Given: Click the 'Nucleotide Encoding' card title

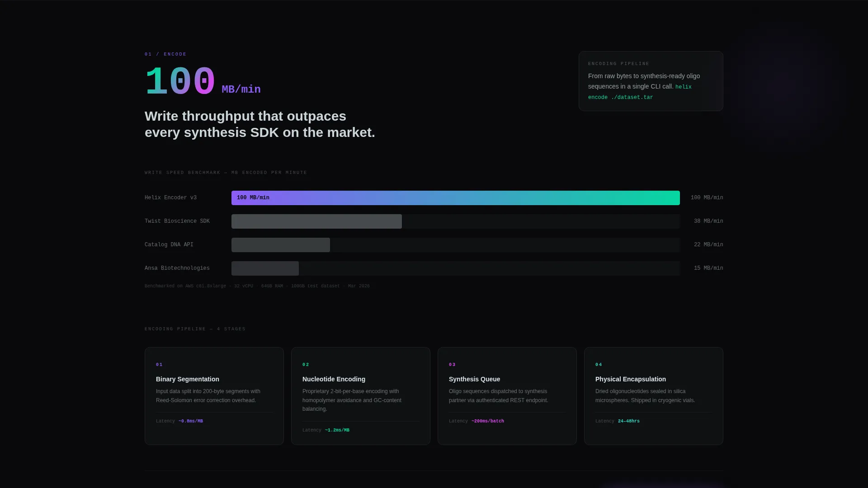Looking at the screenshot, I should pyautogui.click(x=334, y=379).
